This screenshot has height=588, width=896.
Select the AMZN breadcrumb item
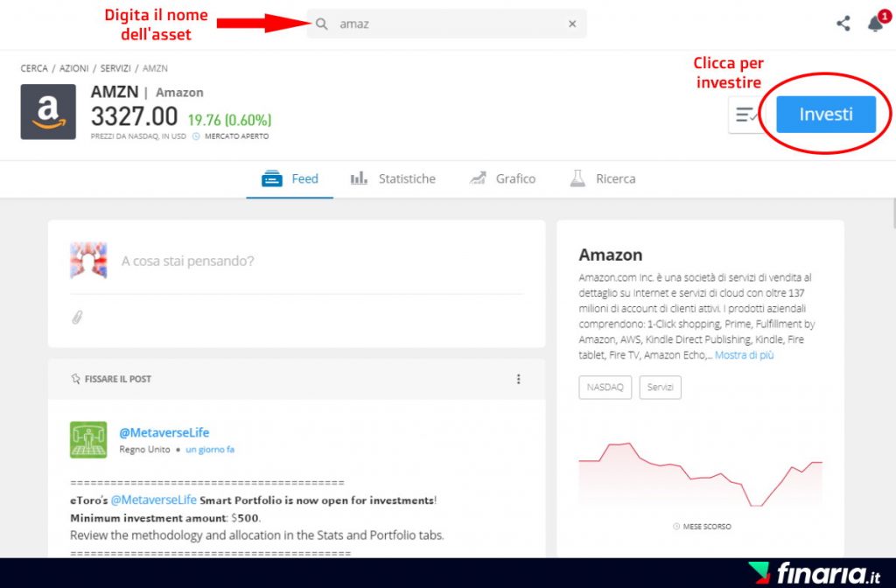click(155, 68)
